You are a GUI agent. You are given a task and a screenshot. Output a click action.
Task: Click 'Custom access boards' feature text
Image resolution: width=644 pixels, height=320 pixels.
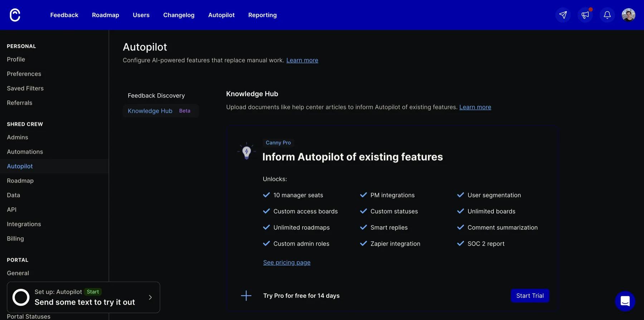306,211
